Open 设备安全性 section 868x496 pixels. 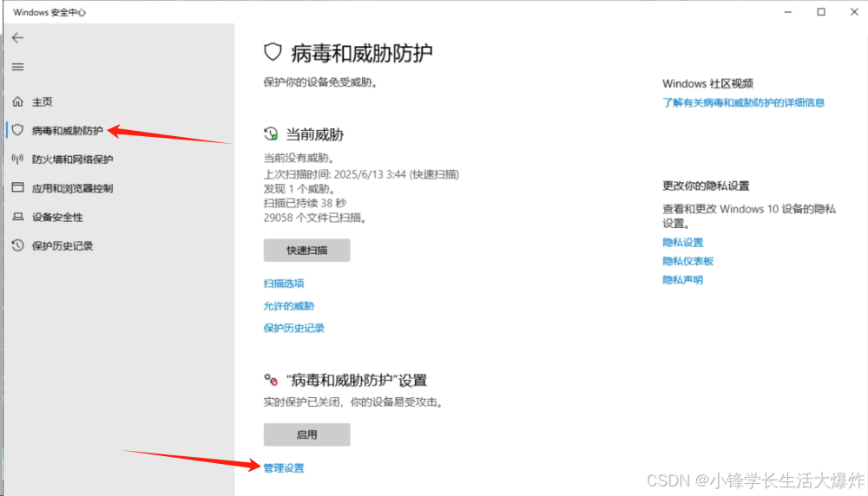tap(57, 218)
